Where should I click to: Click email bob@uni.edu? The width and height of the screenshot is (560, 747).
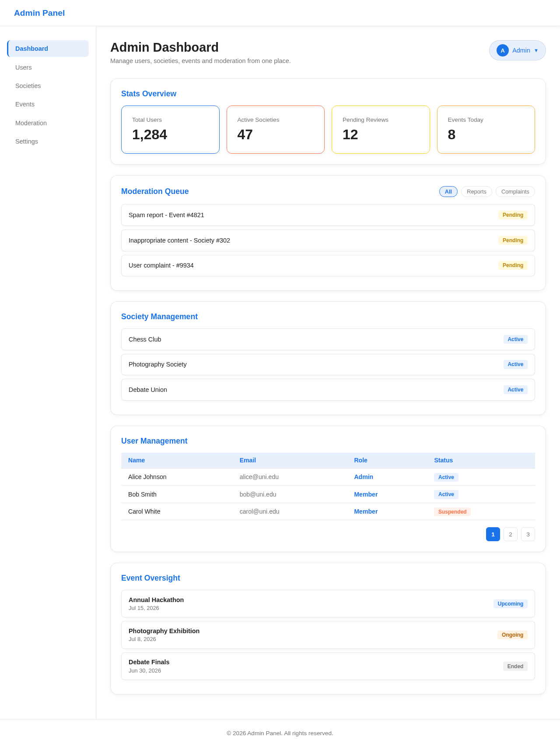(x=258, y=494)
